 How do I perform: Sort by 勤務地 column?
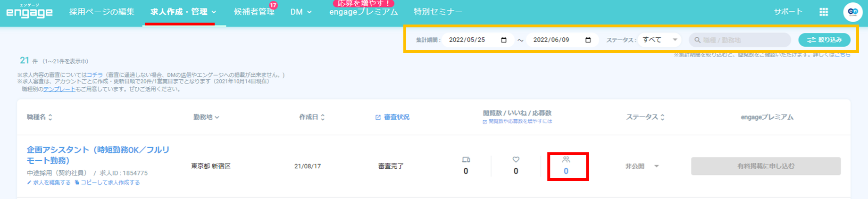point(206,117)
